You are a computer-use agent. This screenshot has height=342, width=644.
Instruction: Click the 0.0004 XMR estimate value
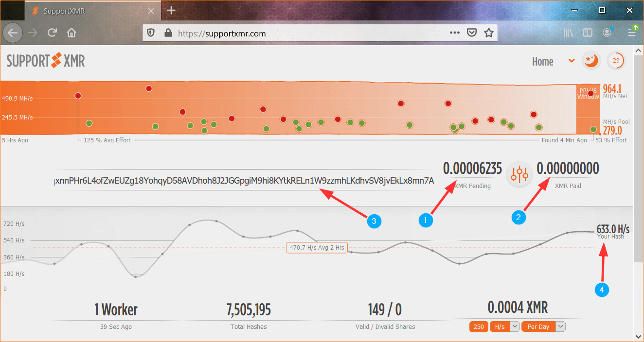tap(518, 308)
